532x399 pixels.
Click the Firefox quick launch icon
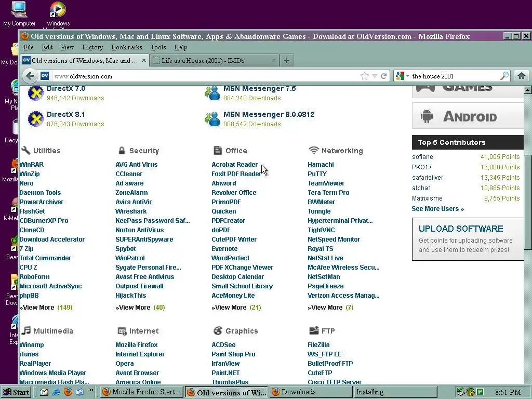pos(68,392)
